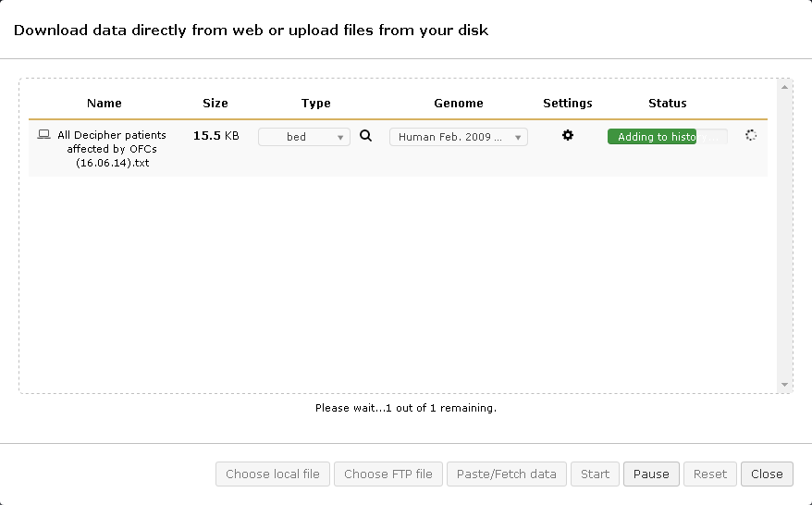
Task: Click the Status column header
Action: 667,103
